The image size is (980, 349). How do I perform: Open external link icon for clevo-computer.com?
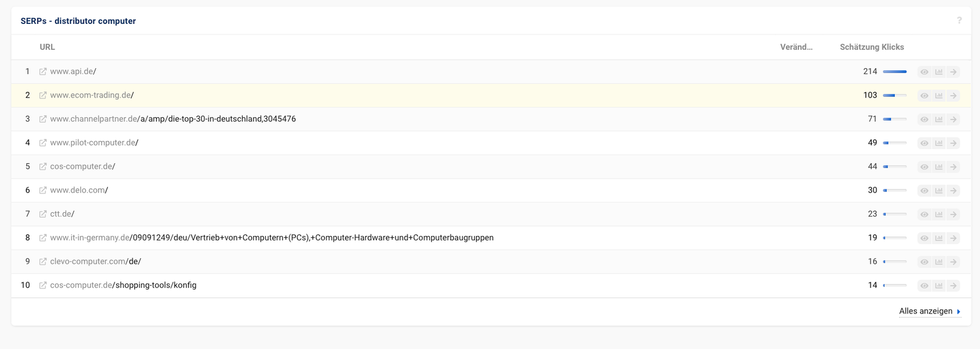pyautogui.click(x=43, y=262)
